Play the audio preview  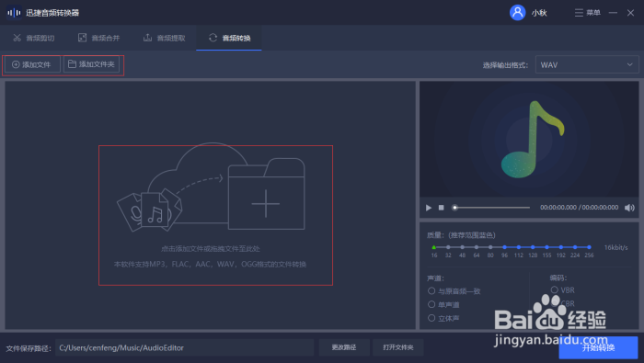point(429,208)
